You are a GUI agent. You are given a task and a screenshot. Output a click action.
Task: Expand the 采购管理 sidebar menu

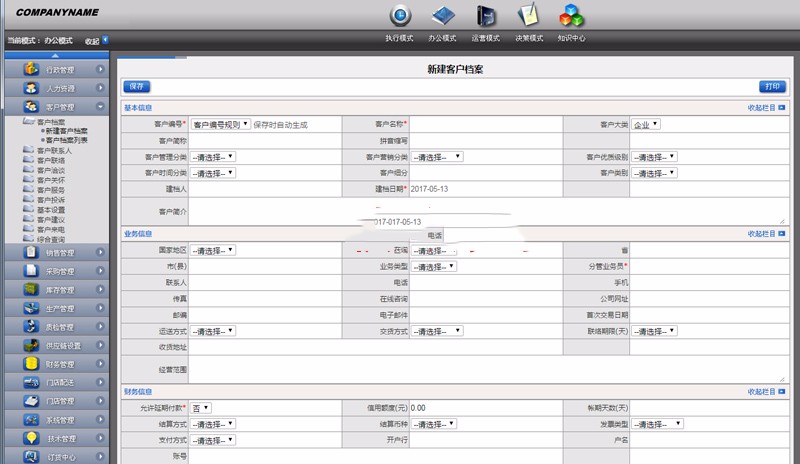pos(101,271)
